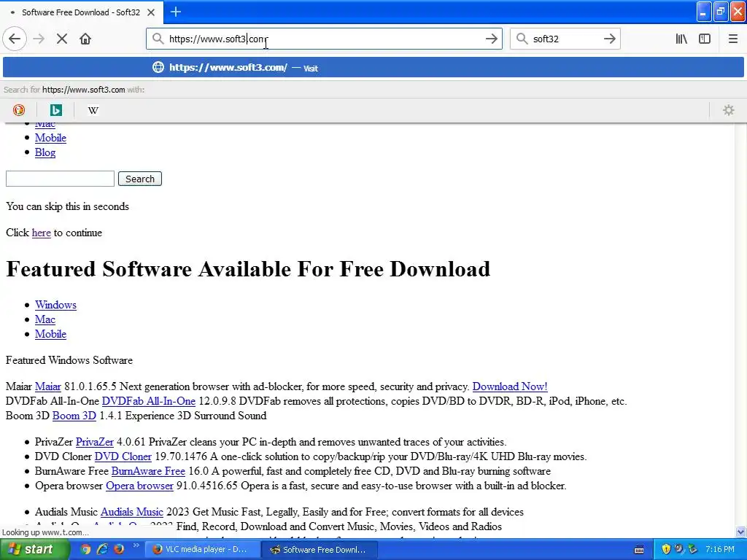
Task: Open the Boom 3D link
Action: click(74, 416)
